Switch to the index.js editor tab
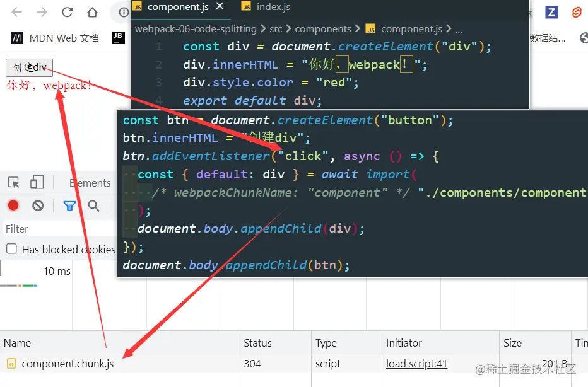Image resolution: width=588 pixels, height=387 pixels. (x=266, y=7)
